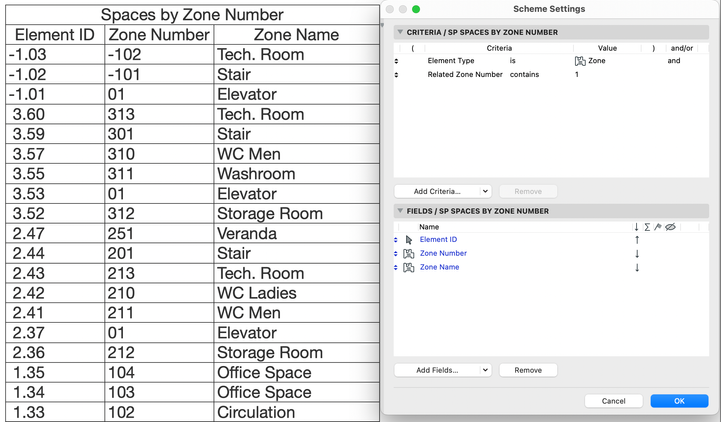Confirm with the OK button
The image size is (721, 422).
click(x=679, y=401)
